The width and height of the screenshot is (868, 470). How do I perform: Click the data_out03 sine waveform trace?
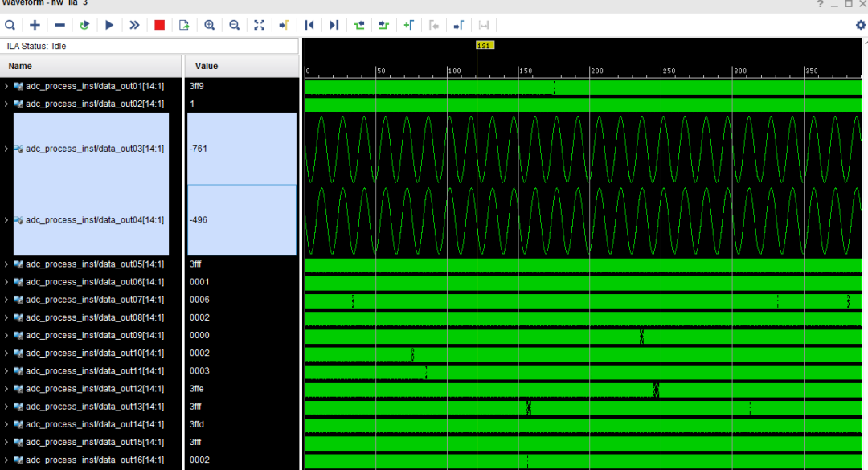583,149
